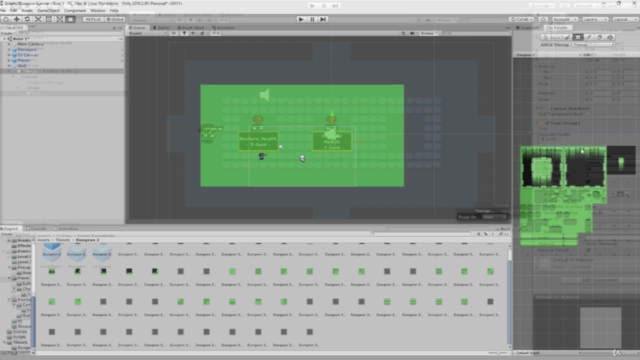Expand the Main Camera object in Hierarchy
Screen dimensions: 640x360
[x=9, y=44]
